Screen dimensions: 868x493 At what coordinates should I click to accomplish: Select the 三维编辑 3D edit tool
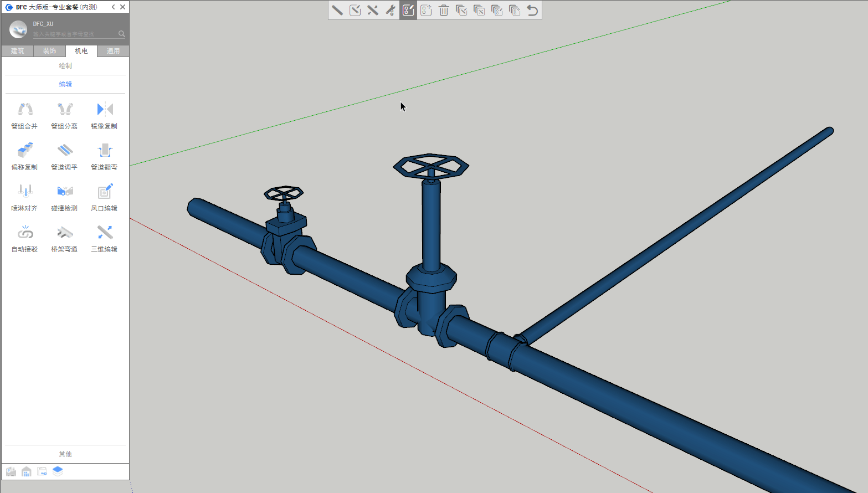(104, 238)
